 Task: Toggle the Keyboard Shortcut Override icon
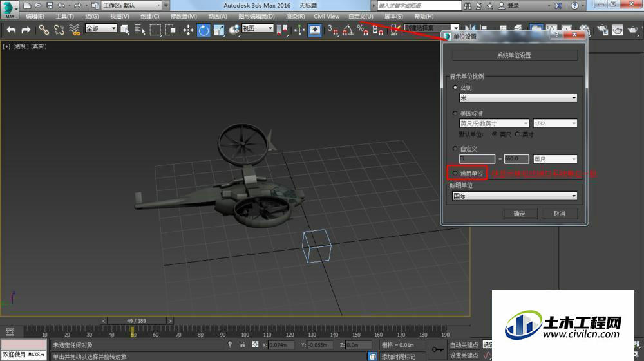(315, 30)
